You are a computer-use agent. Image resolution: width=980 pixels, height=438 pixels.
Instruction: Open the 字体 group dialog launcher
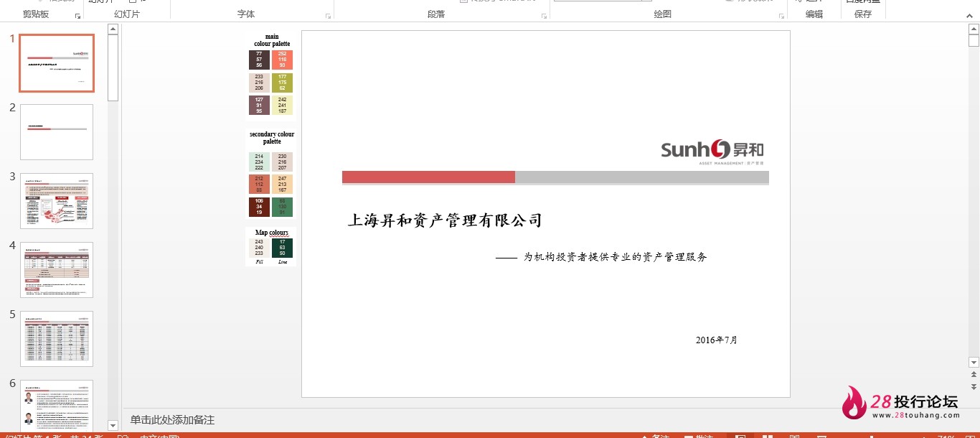tap(329, 16)
